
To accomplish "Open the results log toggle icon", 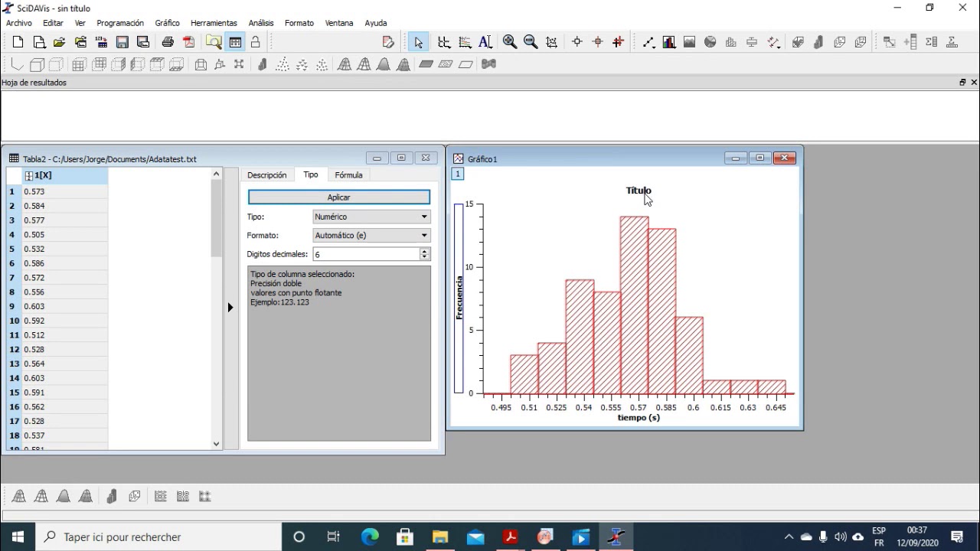I will (x=235, y=42).
